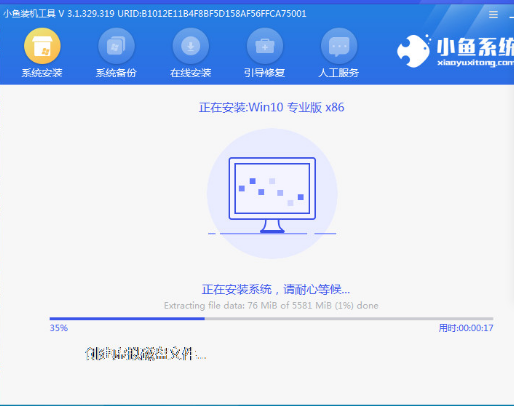Click the 小鱼系统 fish logo
Screen dimensions: 514x406
(413, 51)
